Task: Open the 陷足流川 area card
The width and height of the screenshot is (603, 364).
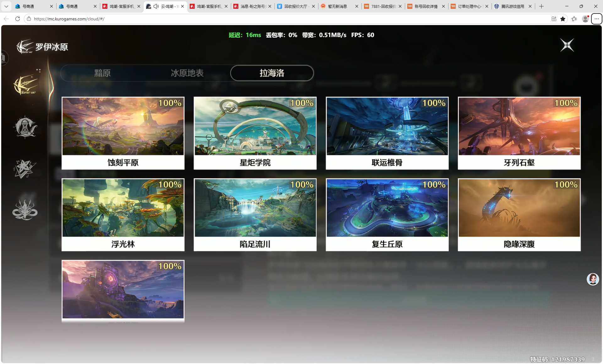Action: (x=255, y=215)
